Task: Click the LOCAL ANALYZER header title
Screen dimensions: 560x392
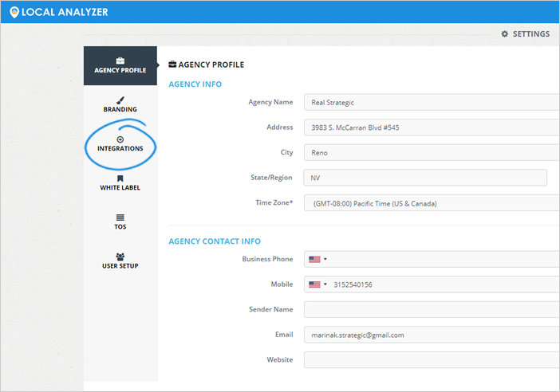Action: (65, 12)
